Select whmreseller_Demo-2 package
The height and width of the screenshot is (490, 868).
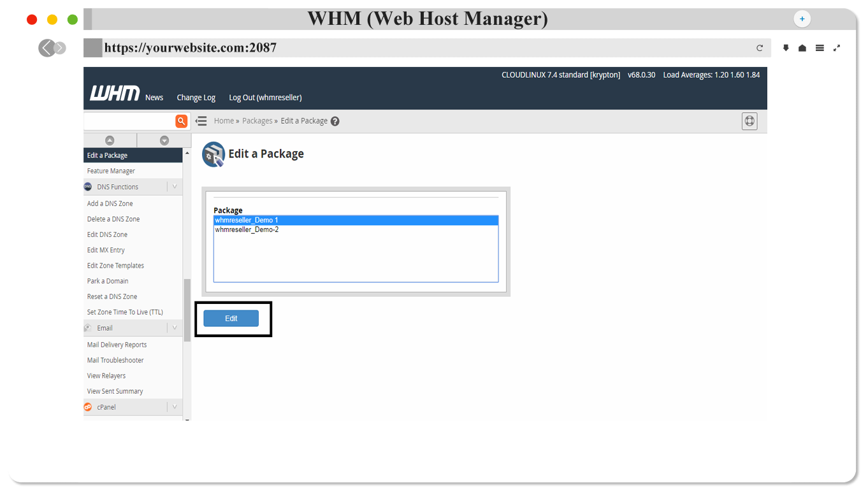pos(356,230)
